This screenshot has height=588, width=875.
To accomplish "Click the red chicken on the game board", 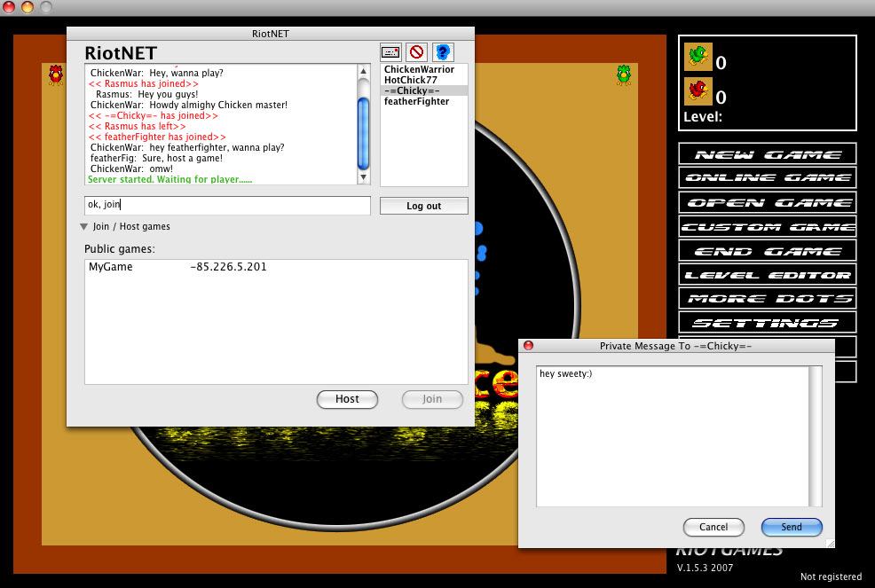I will (x=55, y=74).
